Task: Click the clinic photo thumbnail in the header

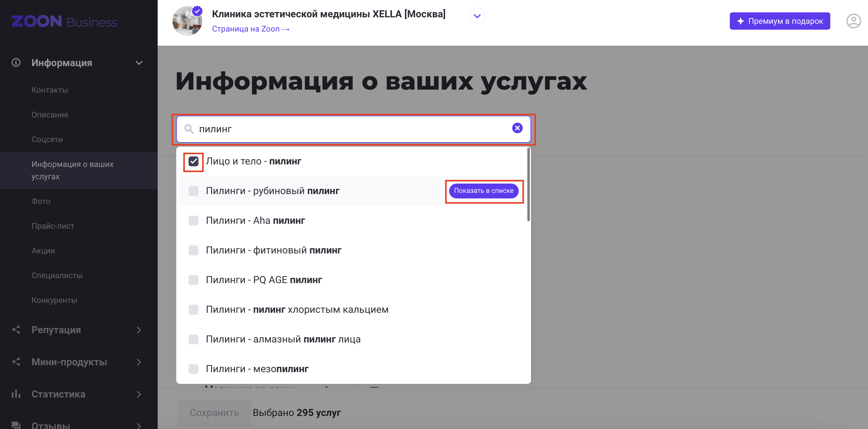Action: [x=187, y=21]
